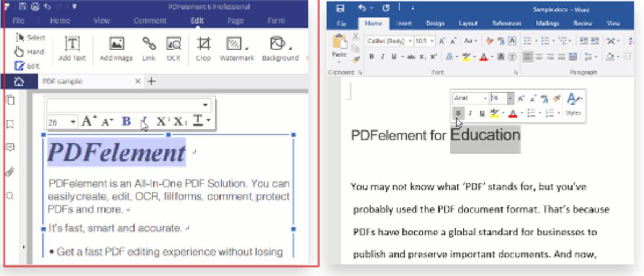Viewport: 644px width, 276px height.
Task: Open the Watermark tool in PDFelement
Action: (x=237, y=48)
